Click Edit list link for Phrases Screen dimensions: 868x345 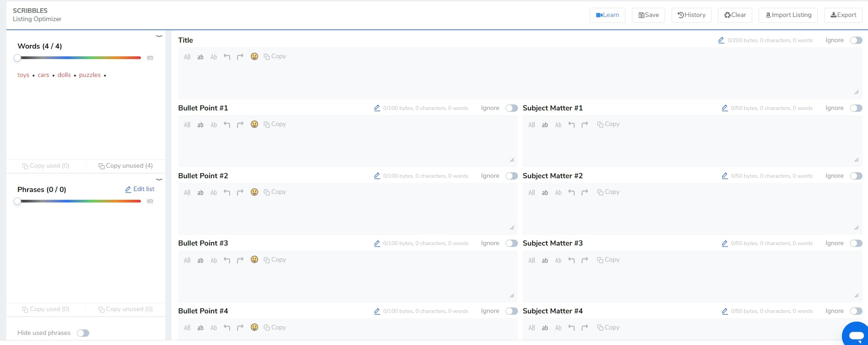[x=140, y=189]
